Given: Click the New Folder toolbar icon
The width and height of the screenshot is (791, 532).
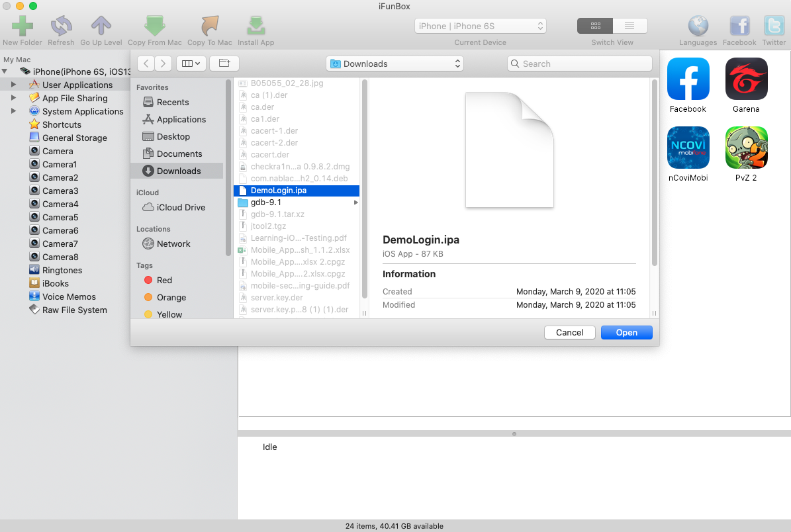Looking at the screenshot, I should (23, 25).
